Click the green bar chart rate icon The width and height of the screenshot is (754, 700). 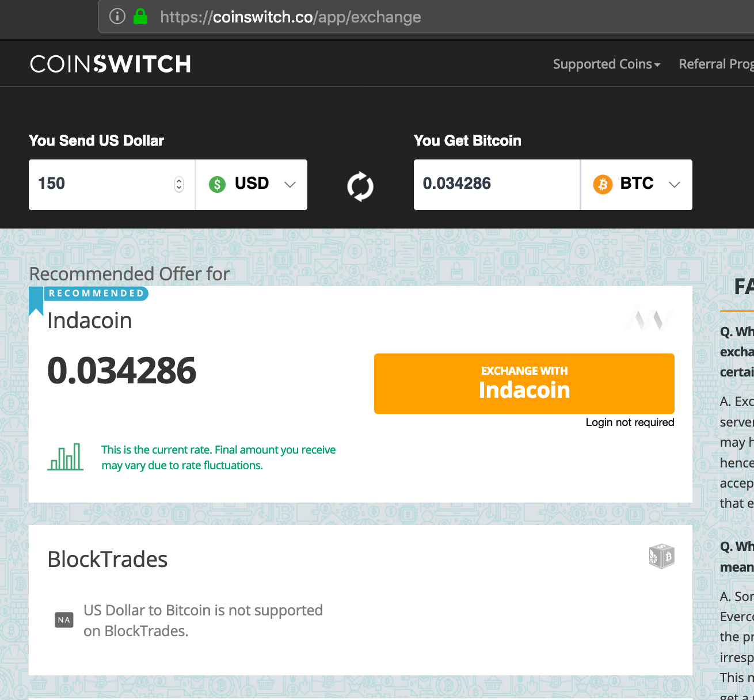[66, 457]
